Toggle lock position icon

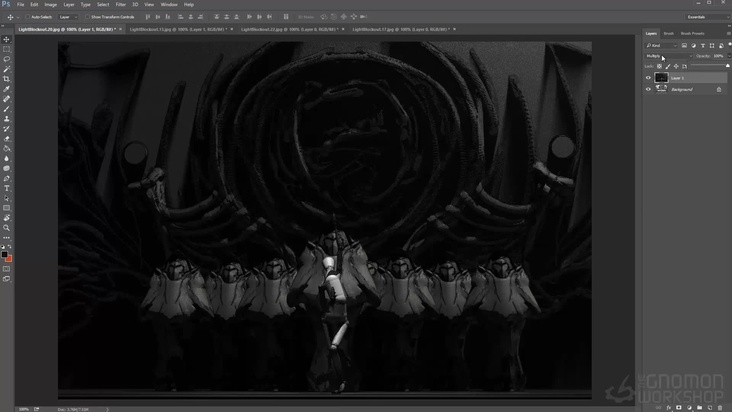(x=676, y=66)
